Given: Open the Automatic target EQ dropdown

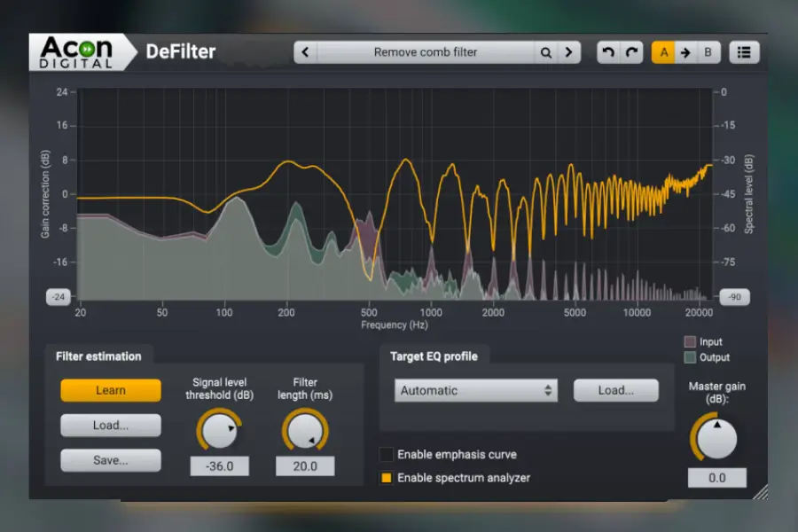Looking at the screenshot, I should pos(476,390).
